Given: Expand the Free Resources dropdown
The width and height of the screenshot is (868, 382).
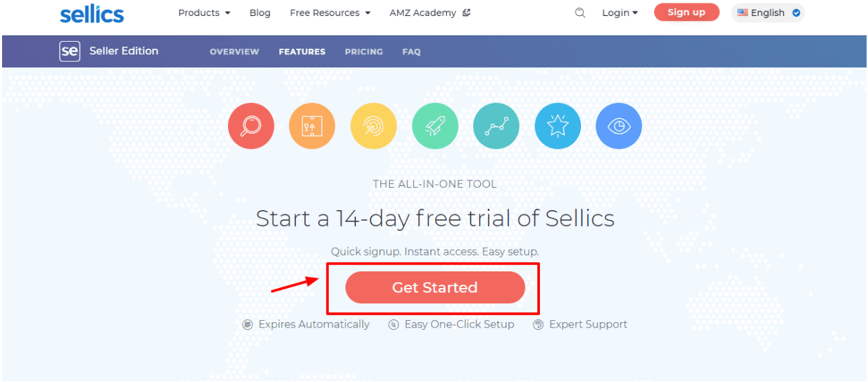Looking at the screenshot, I should click(330, 13).
